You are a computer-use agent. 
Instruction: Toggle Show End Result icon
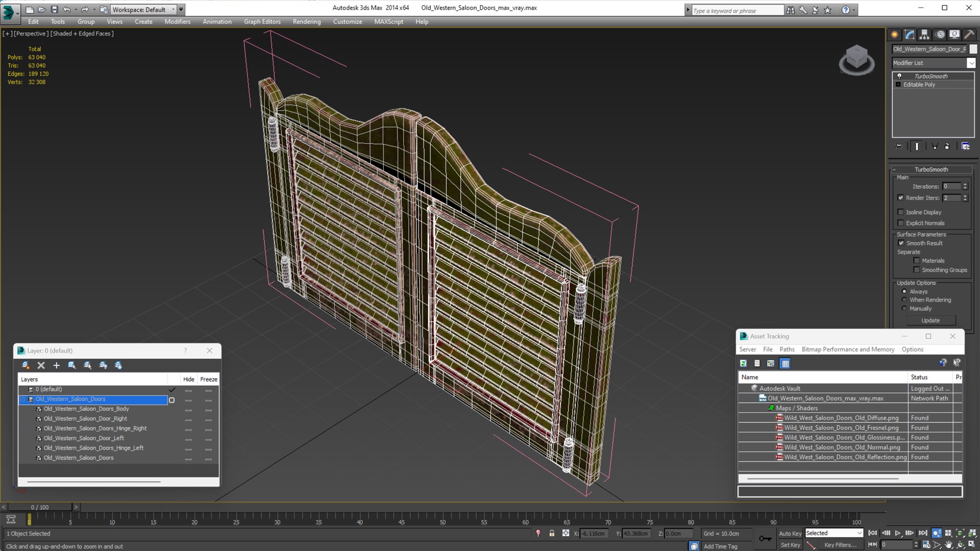point(917,146)
